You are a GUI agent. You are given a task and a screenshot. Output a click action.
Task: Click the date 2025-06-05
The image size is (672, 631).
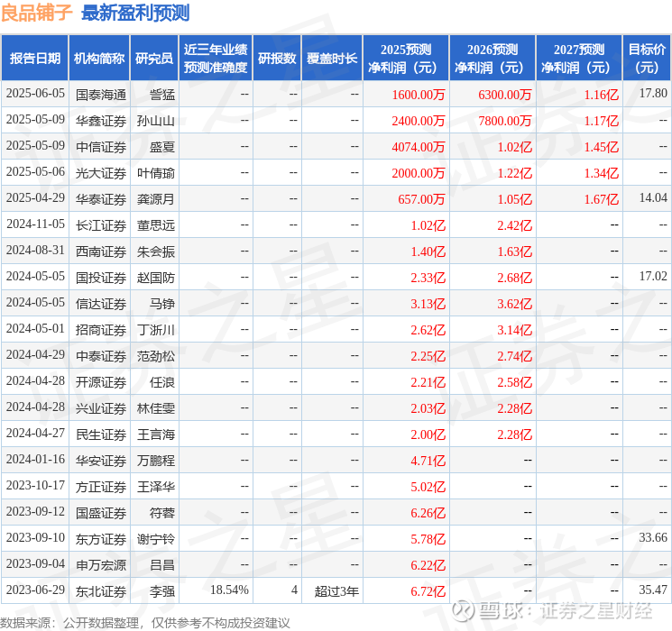(35, 94)
